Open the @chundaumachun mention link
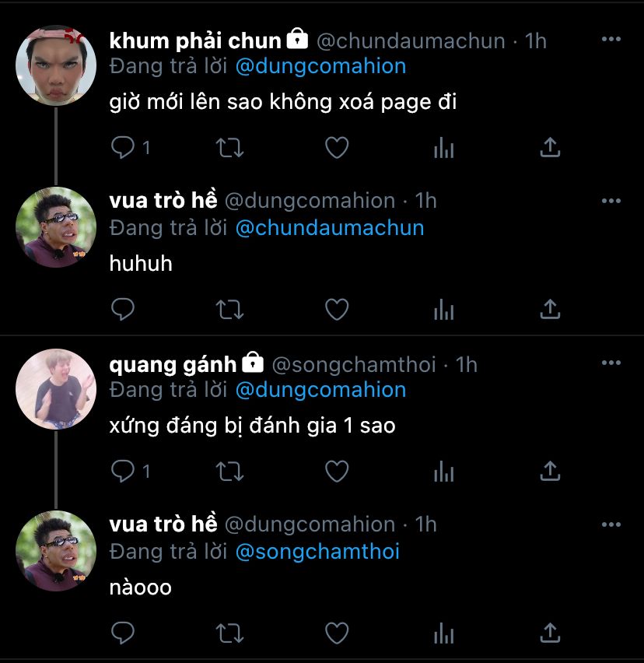The image size is (644, 663). click(x=330, y=228)
